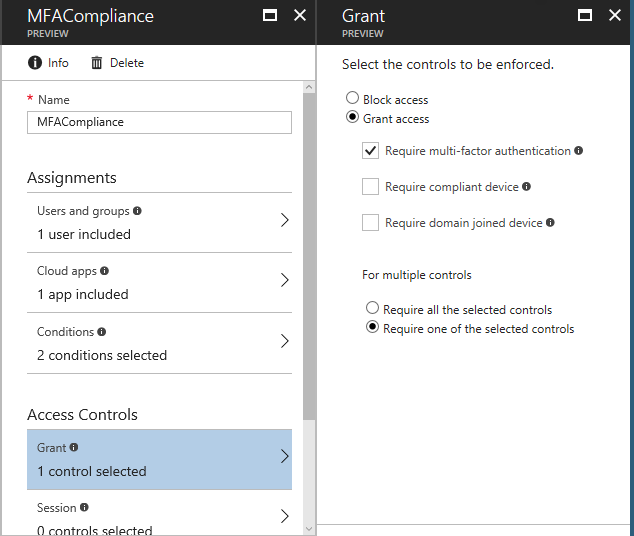Click info icon for multi-factor authentication
The image size is (634, 536).
[x=579, y=150]
